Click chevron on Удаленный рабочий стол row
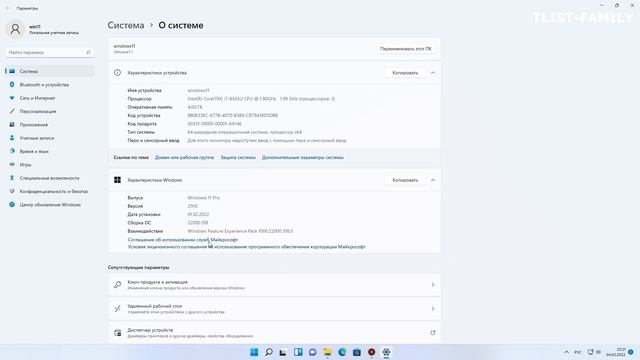 click(x=433, y=309)
